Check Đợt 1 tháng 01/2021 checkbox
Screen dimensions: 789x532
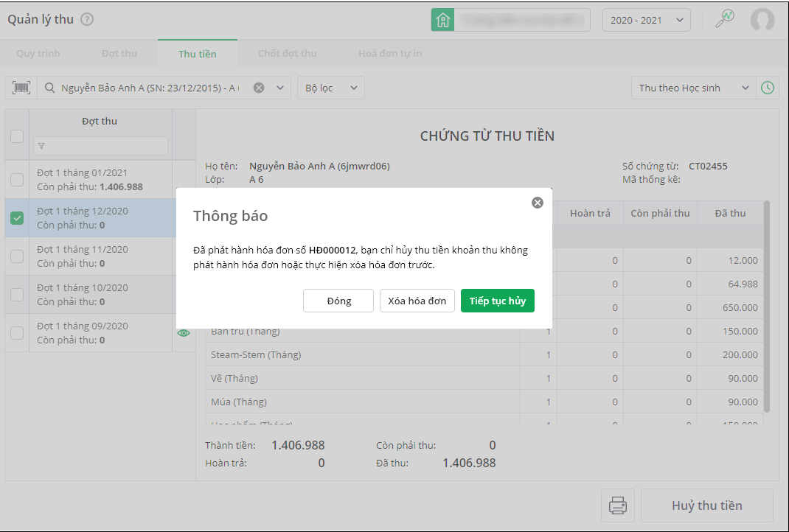[17, 179]
